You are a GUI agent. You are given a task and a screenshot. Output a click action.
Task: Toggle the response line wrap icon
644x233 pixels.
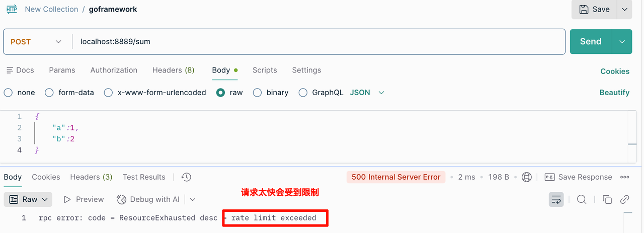pos(556,199)
